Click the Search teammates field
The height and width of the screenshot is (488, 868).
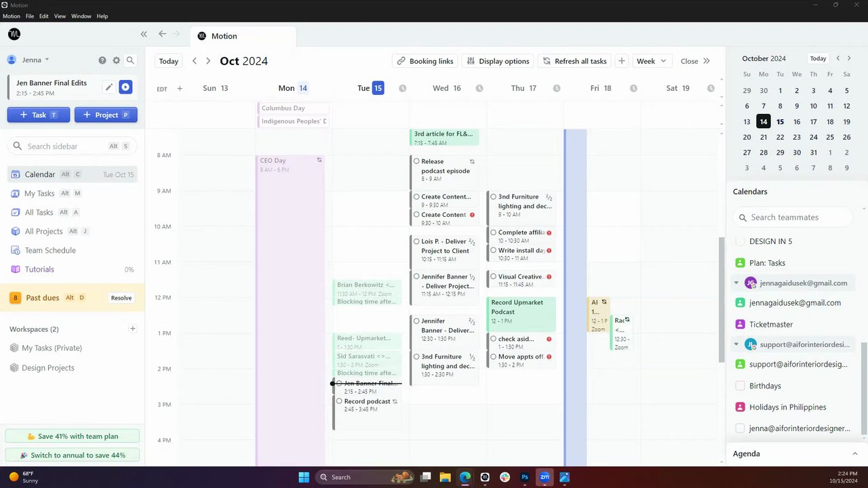click(x=793, y=218)
